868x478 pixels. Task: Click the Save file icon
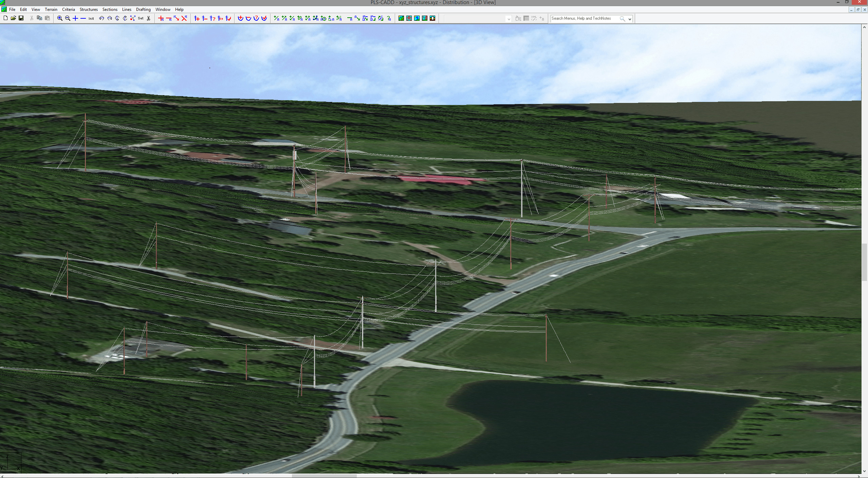21,18
